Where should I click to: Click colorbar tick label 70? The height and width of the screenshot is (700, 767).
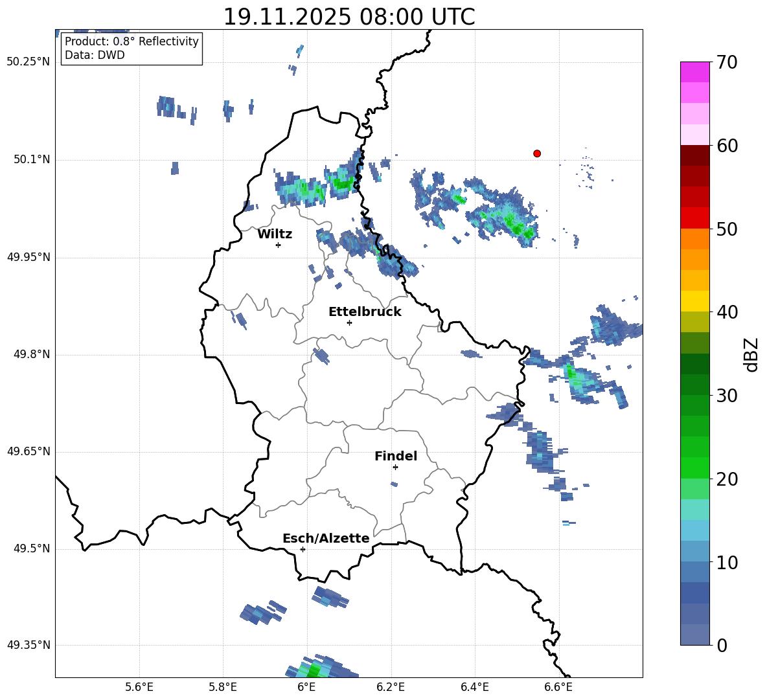pyautogui.click(x=727, y=62)
